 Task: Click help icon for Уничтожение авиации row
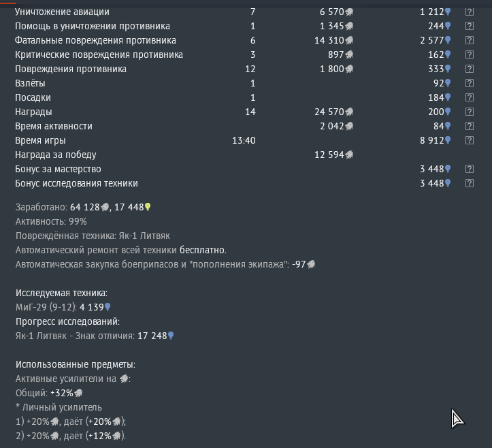click(x=469, y=12)
